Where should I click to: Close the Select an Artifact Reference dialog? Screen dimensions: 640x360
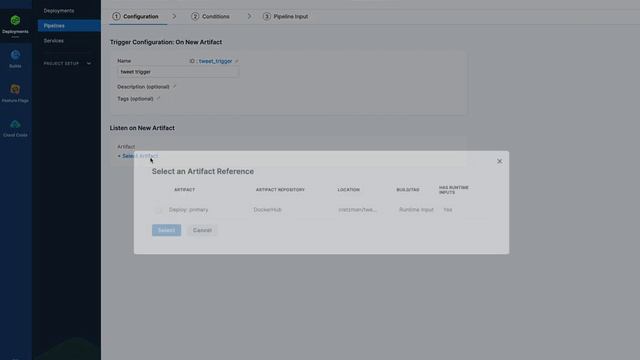(x=500, y=161)
